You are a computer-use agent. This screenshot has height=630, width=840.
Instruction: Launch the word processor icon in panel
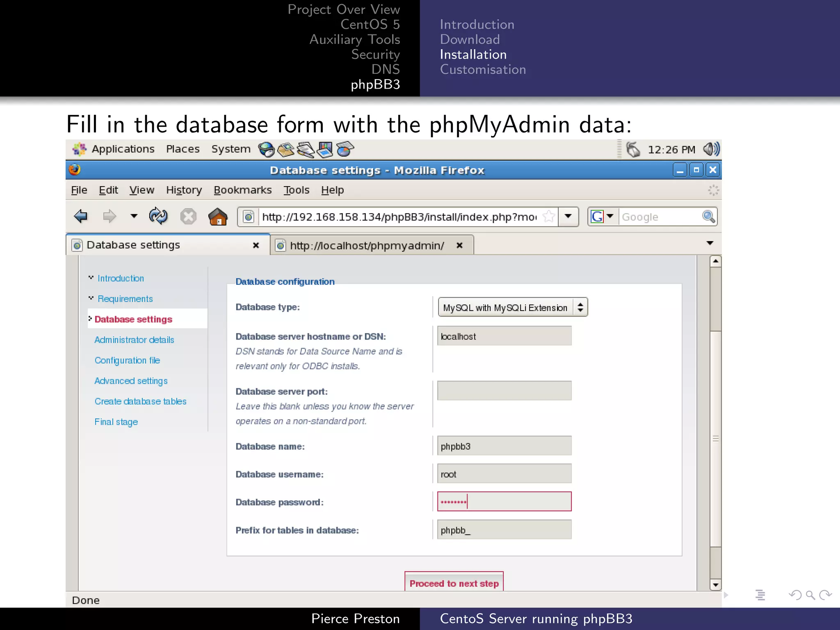[x=306, y=150]
